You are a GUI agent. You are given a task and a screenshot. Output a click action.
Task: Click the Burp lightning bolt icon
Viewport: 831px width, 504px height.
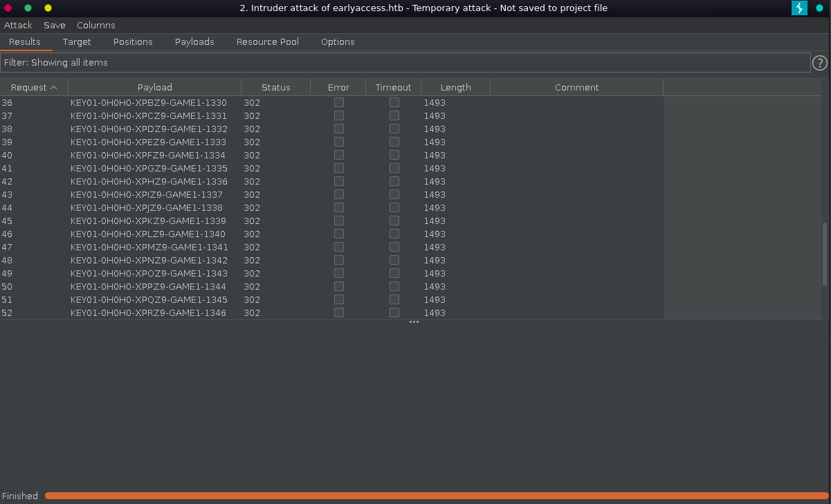[799, 8]
